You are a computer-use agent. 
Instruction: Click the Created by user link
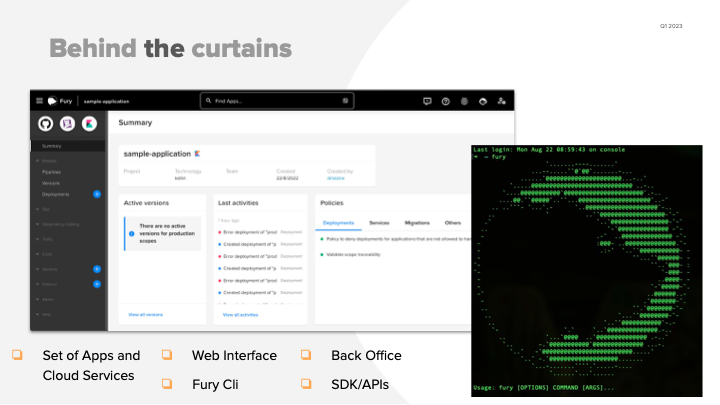pyautogui.click(x=336, y=178)
